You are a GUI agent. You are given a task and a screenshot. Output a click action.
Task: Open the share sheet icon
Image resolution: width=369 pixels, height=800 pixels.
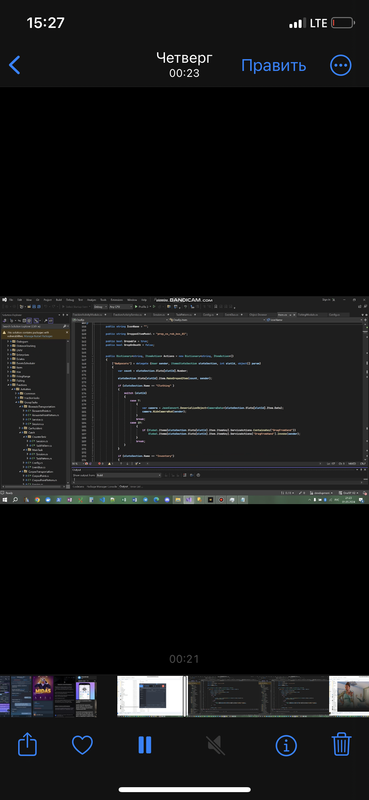(28, 745)
